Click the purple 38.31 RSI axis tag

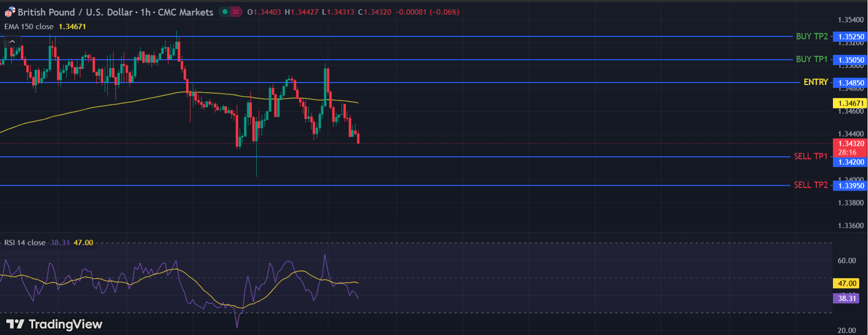[847, 299]
